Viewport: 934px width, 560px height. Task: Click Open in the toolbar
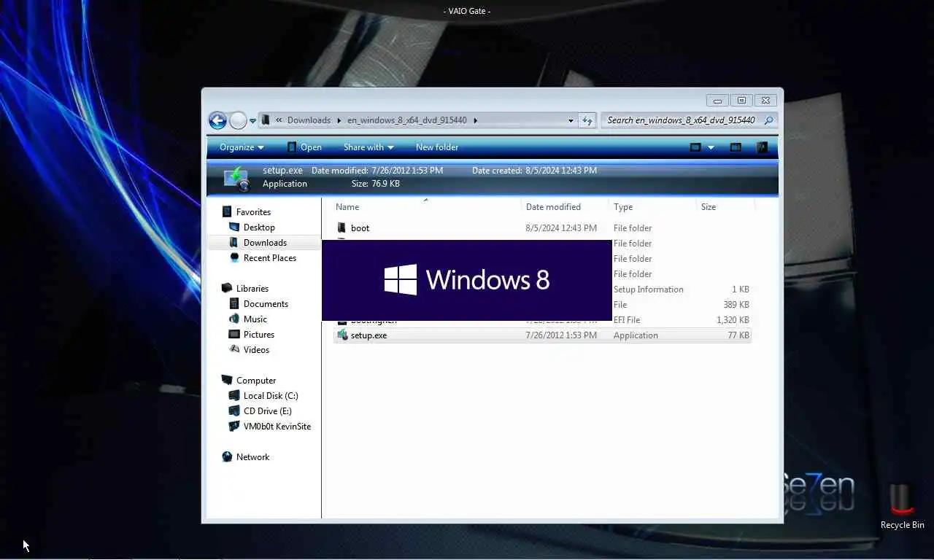(x=304, y=147)
